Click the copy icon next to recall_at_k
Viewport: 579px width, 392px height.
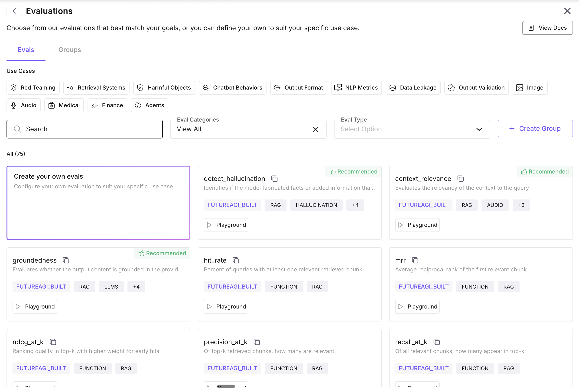pyautogui.click(x=437, y=342)
